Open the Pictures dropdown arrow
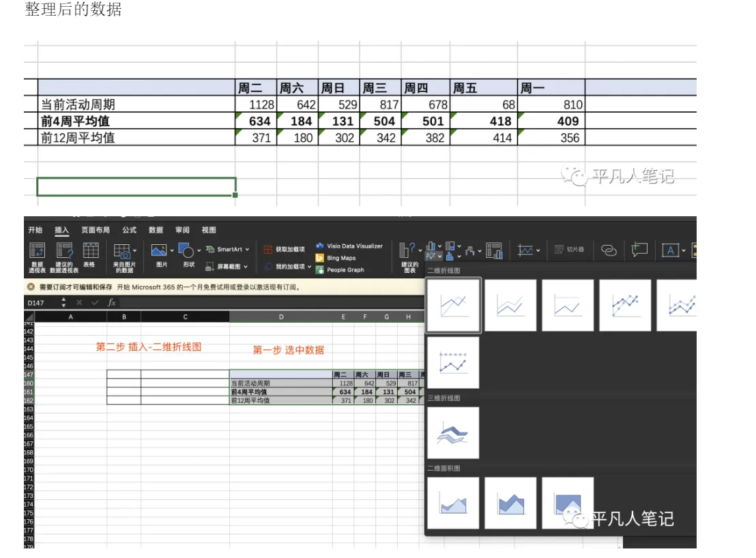Viewport: 756px width, 558px height. pos(172,250)
